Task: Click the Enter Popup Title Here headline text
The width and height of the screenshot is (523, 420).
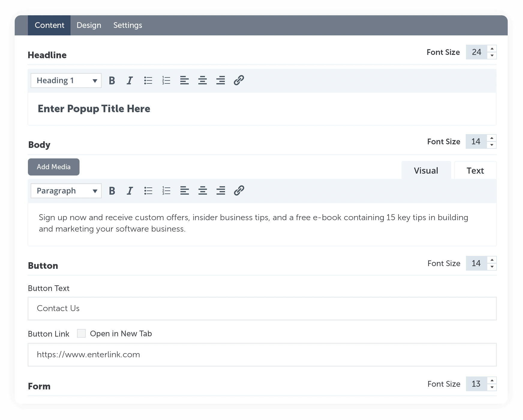Action: [x=94, y=109]
